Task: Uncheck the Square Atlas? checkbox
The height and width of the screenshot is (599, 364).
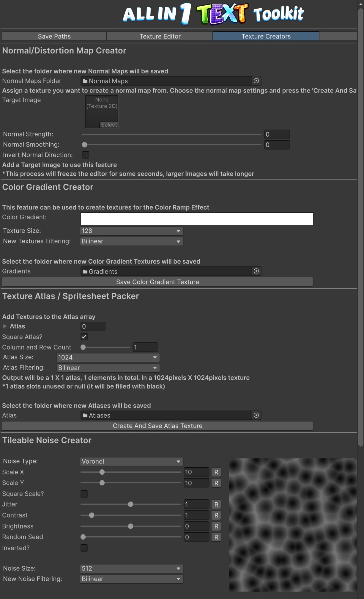Action: (84, 337)
